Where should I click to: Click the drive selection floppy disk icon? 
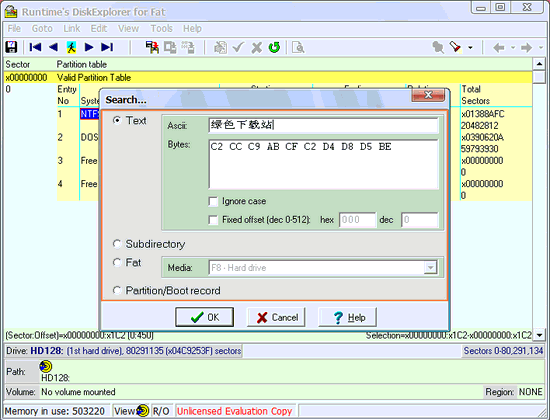pos(11,47)
